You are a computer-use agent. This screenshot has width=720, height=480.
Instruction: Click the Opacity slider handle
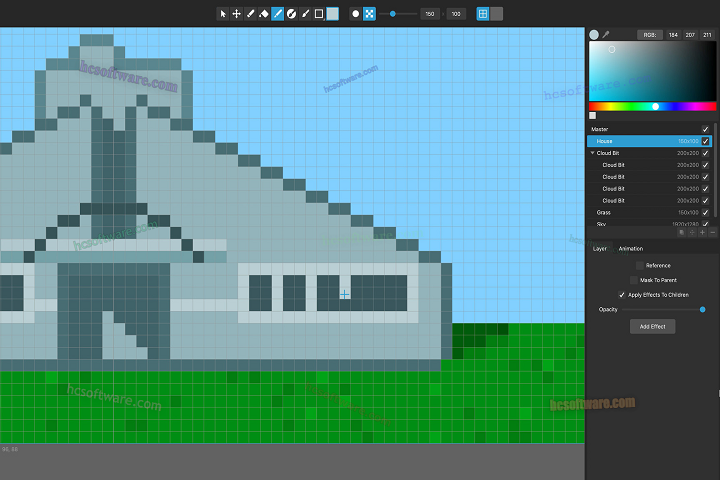click(x=703, y=310)
